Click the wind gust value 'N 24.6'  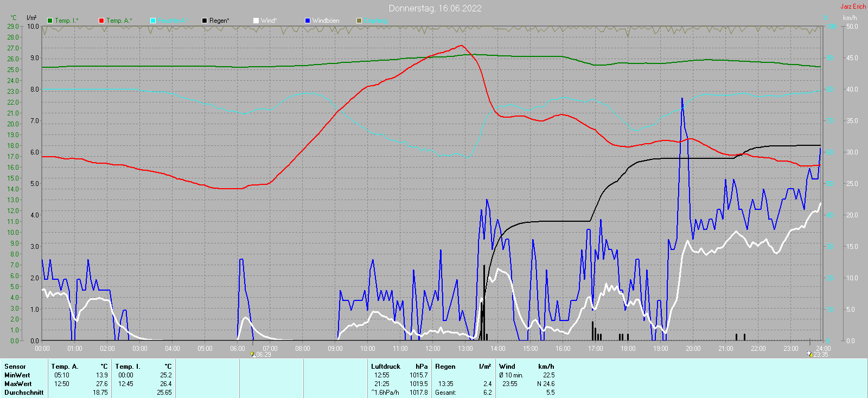pyautogui.click(x=546, y=384)
